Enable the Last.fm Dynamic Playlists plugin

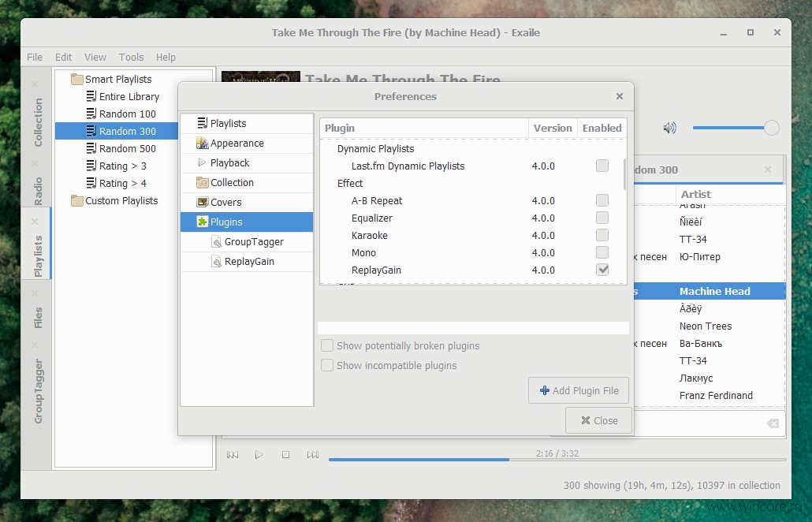tap(602, 166)
